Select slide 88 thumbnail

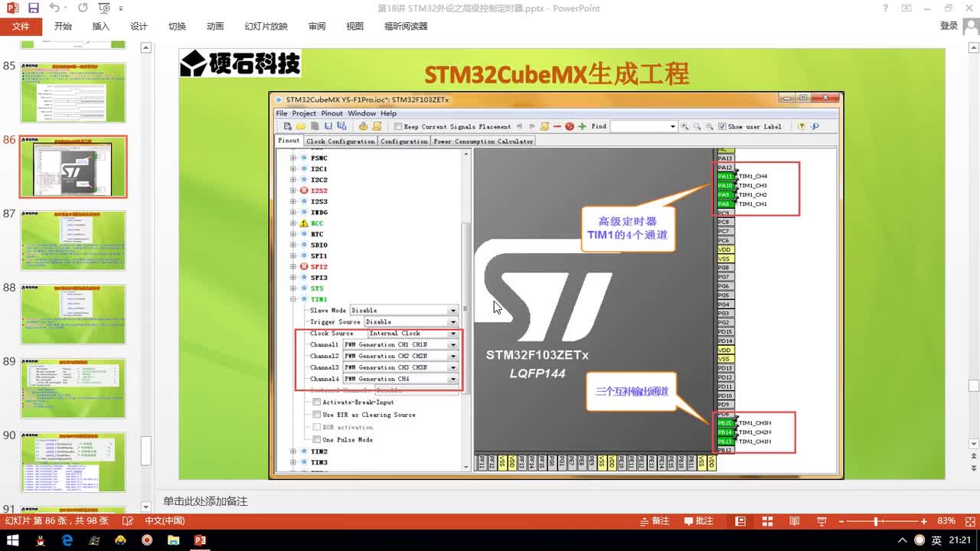(73, 315)
